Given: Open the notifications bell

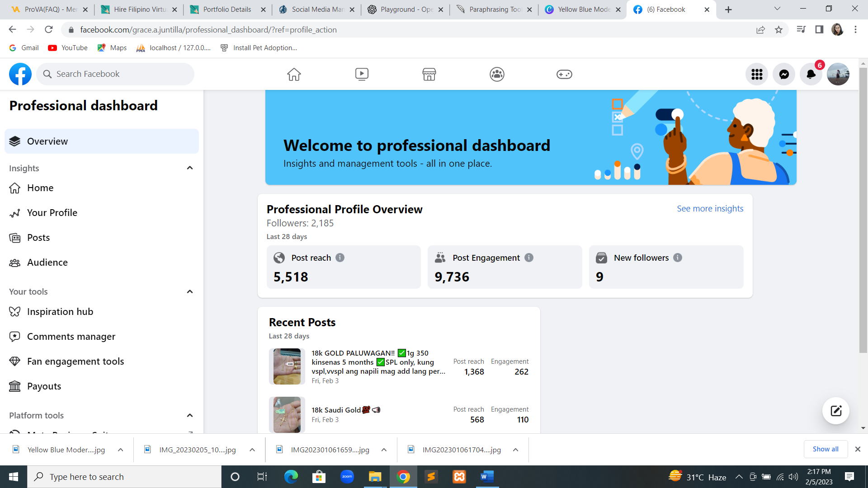Looking at the screenshot, I should (811, 74).
